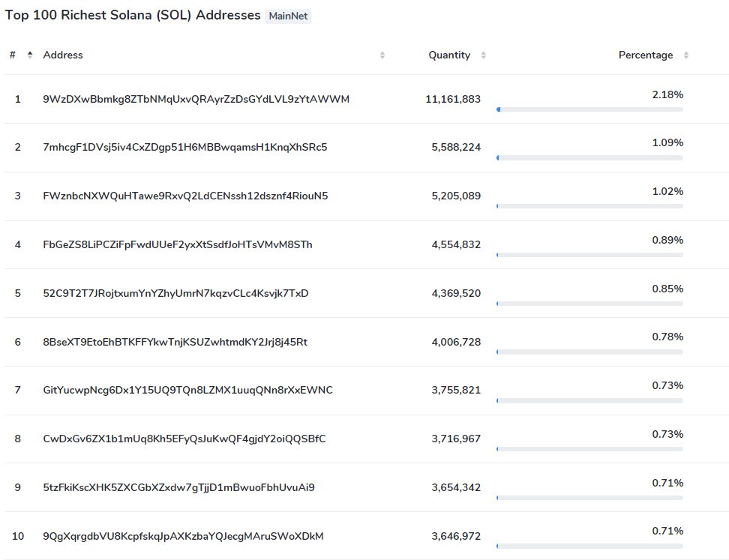Screen dimensions: 729x560
Task: Click the 1.02% percentage value
Action: pyautogui.click(x=667, y=191)
